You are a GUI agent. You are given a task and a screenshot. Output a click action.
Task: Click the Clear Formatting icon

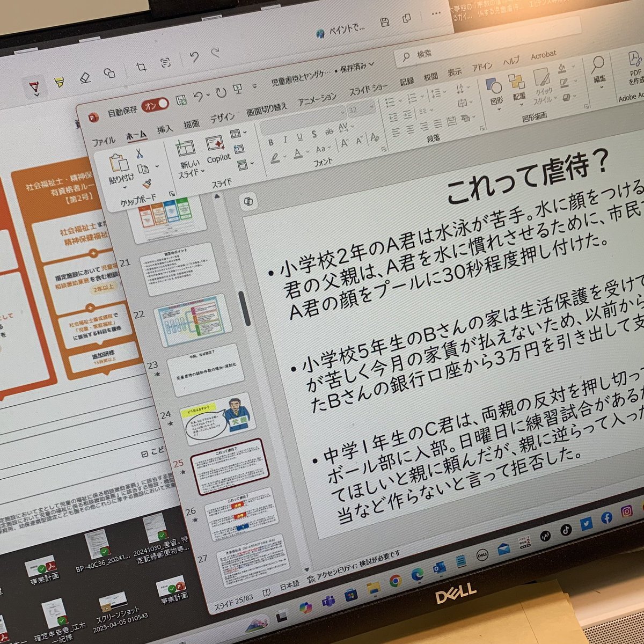[x=374, y=138]
